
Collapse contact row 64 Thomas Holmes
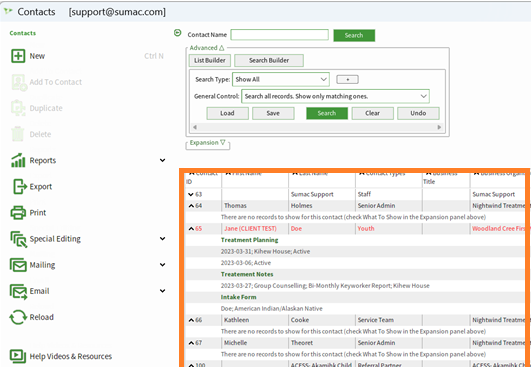pyautogui.click(x=191, y=206)
